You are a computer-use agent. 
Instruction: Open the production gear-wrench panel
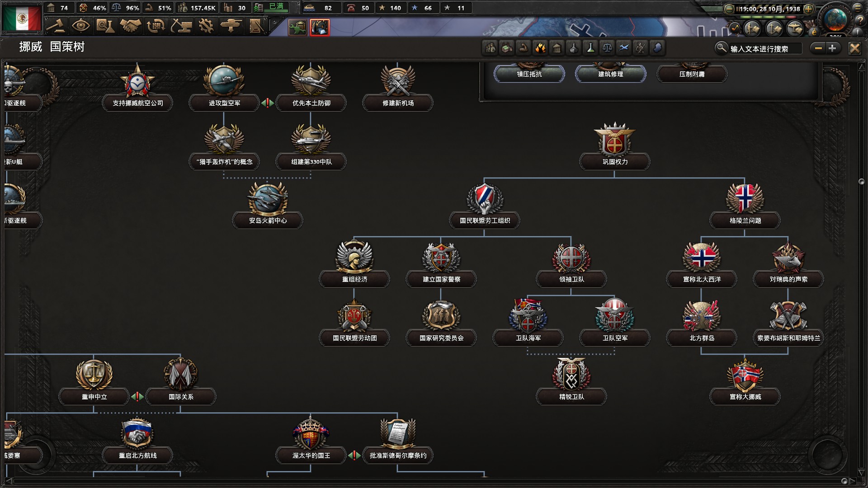(x=206, y=26)
